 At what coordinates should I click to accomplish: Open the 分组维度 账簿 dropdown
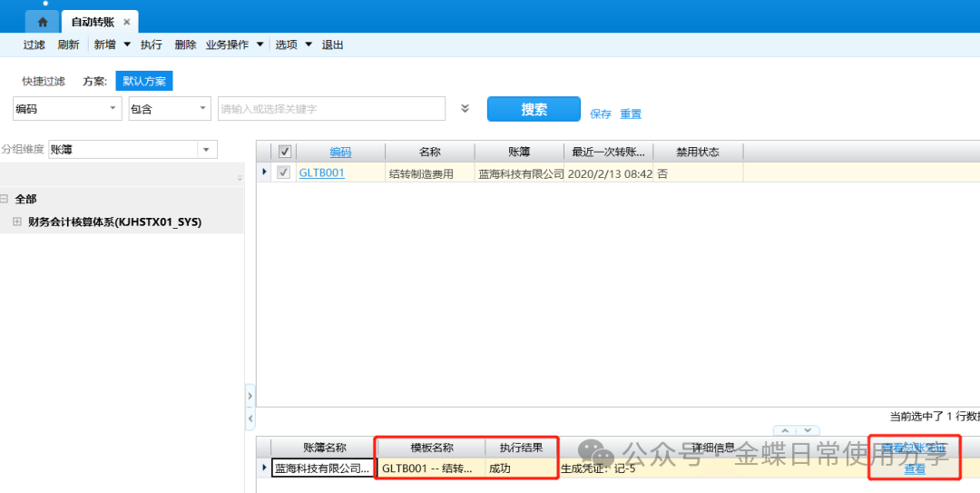point(207,150)
